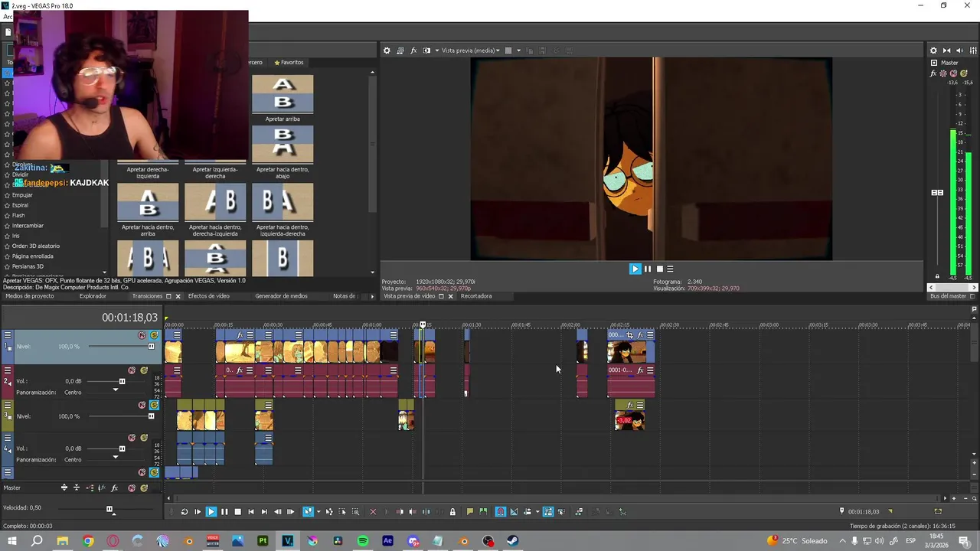Open Master track fx icon

pos(115,487)
